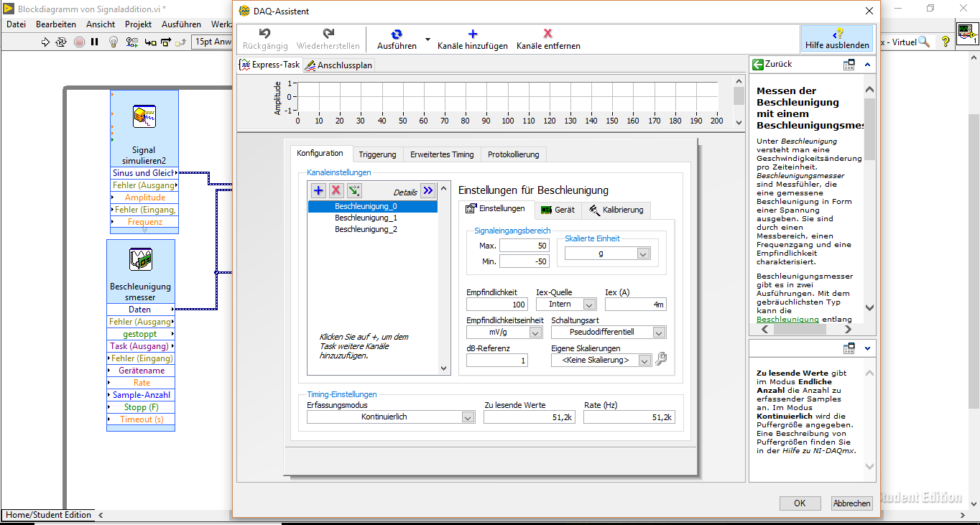Click the OK button
Image resolution: width=980 pixels, height=525 pixels.
799,503
